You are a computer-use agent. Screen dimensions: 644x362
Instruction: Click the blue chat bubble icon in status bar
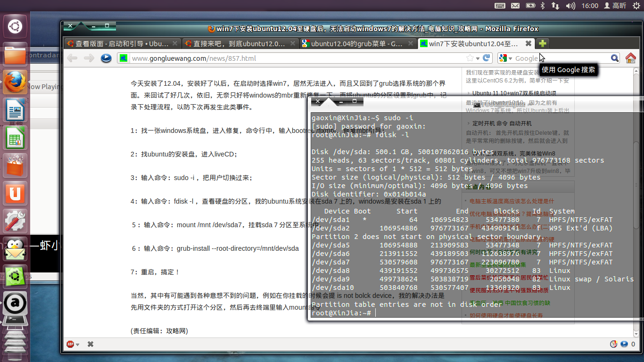tap(624, 344)
